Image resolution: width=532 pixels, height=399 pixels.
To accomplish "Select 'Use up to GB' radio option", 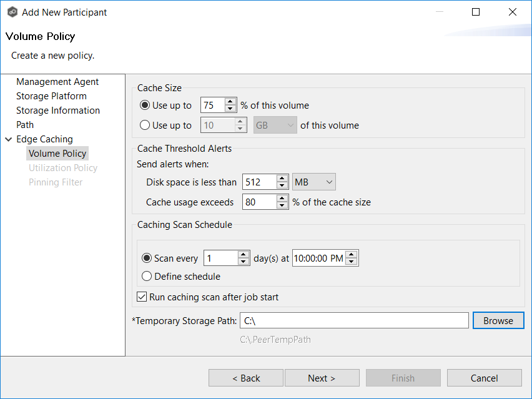I will click(x=145, y=126).
